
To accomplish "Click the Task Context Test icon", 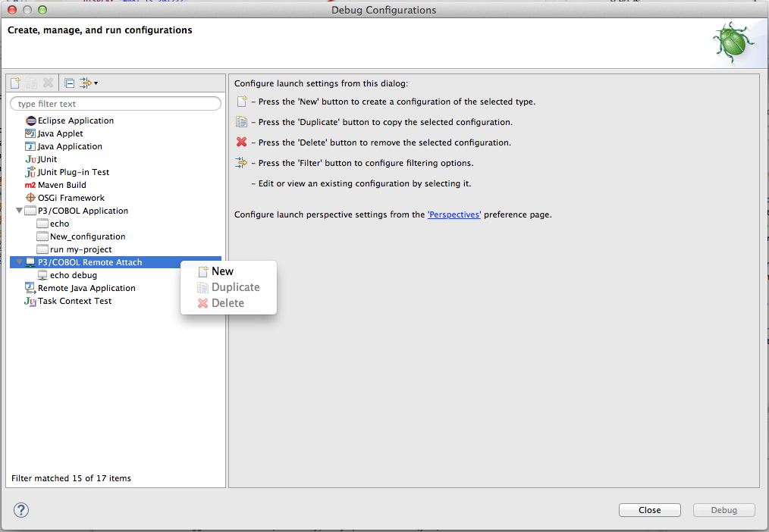I will point(30,302).
